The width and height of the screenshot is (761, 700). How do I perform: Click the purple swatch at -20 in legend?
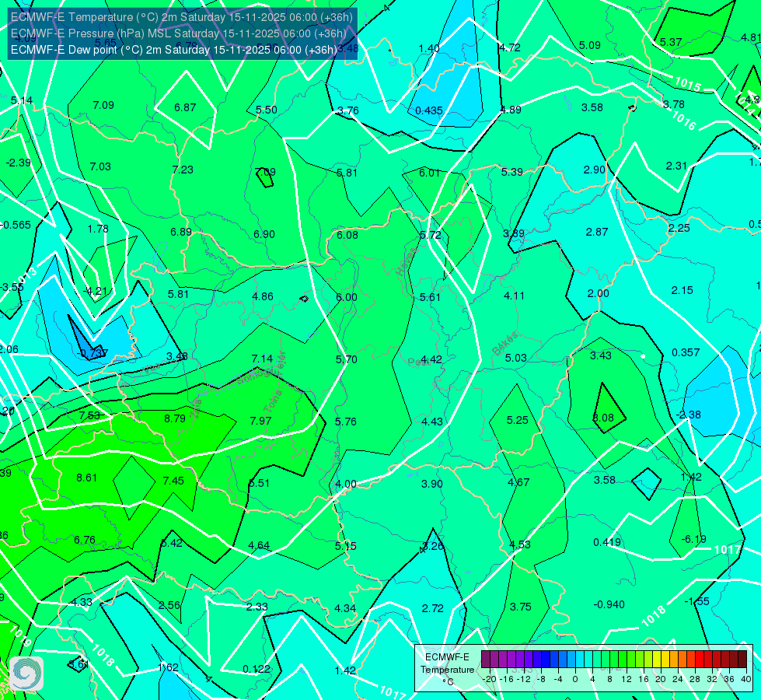click(487, 660)
